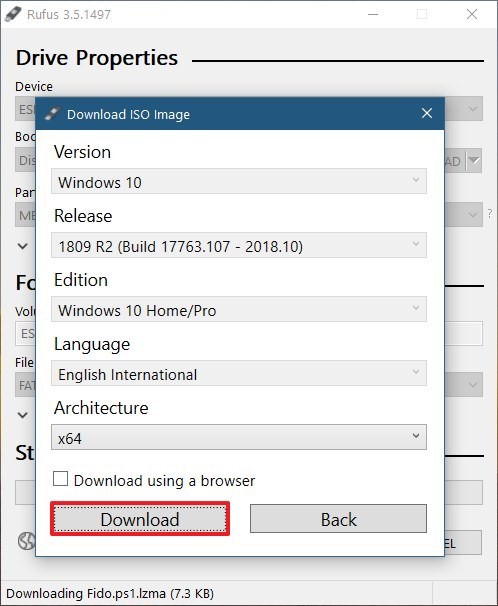Screen dimensions: 498x606
Task: Click the Download button
Action: [x=140, y=519]
